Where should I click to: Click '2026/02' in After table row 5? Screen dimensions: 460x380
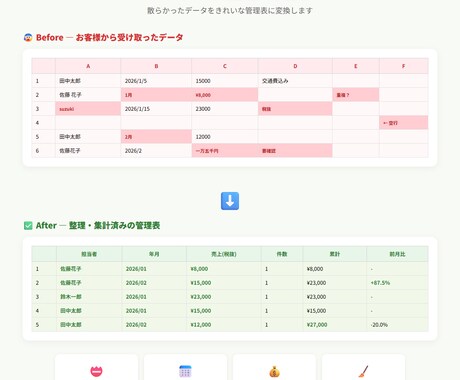[154, 325]
